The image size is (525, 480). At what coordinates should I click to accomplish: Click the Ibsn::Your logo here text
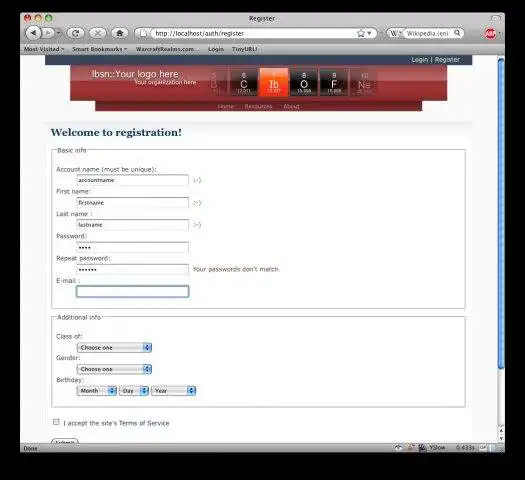[x=135, y=74]
